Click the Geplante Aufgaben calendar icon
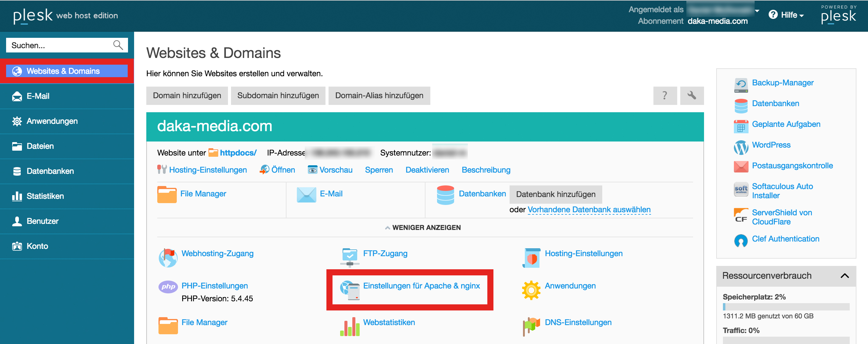This screenshot has height=344, width=868. pos(741,127)
